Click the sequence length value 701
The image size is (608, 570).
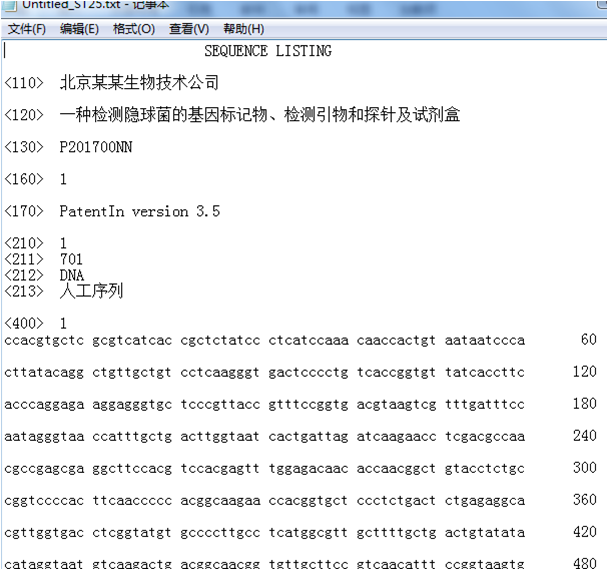point(71,260)
